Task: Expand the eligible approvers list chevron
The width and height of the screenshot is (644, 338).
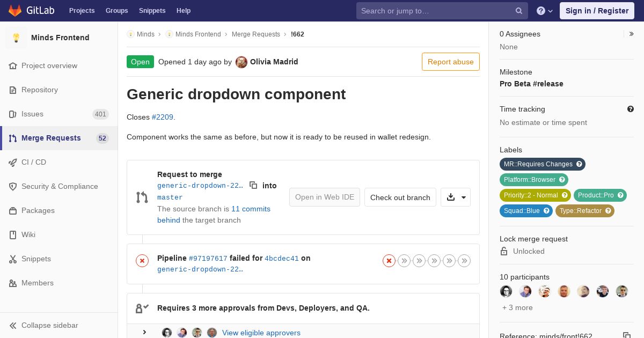Action: [144, 333]
